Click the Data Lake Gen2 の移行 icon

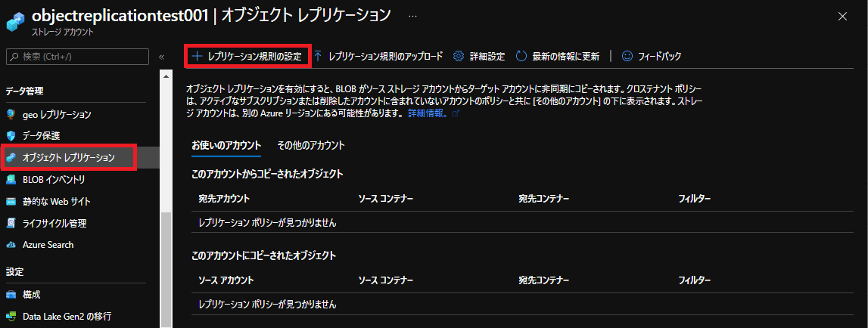point(11,317)
